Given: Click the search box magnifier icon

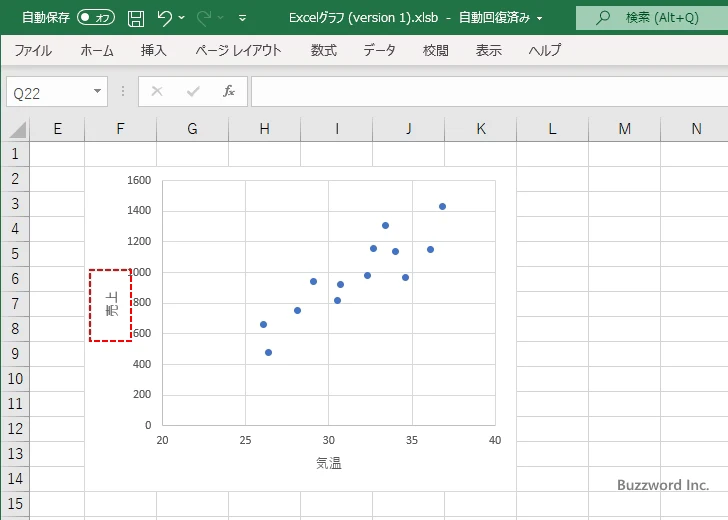Looking at the screenshot, I should [603, 18].
